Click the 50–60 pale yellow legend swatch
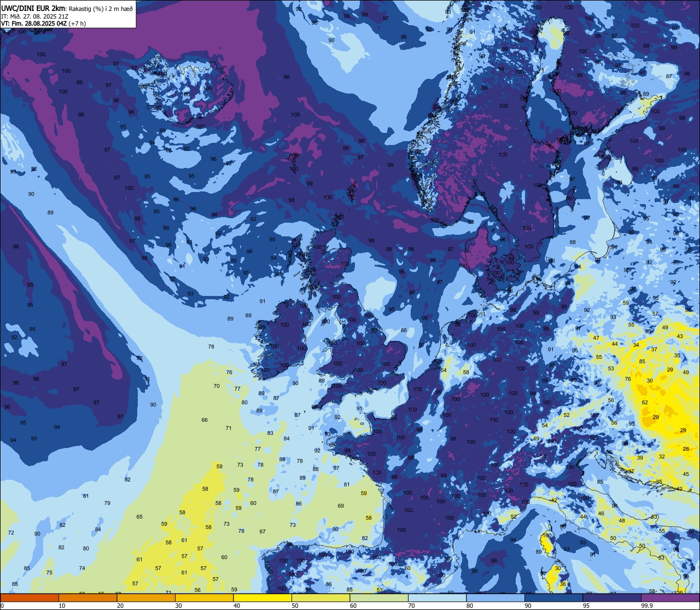700x610 pixels. (320, 597)
